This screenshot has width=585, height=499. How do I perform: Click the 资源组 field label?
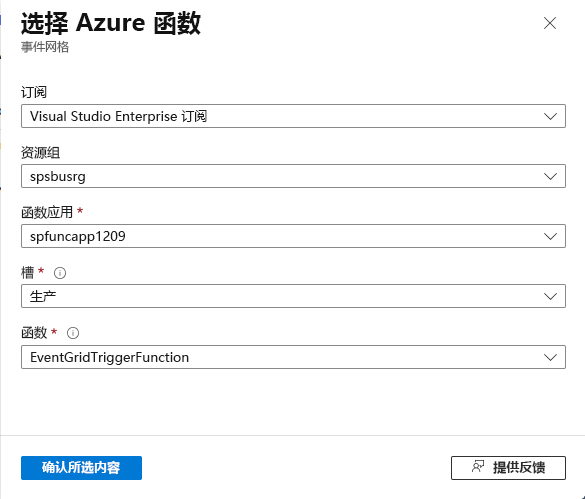click(40, 152)
